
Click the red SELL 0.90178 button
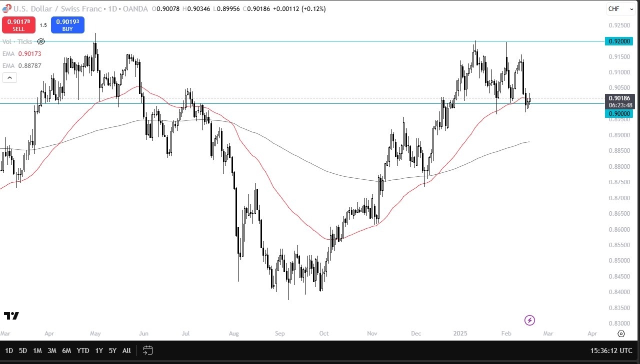18,25
